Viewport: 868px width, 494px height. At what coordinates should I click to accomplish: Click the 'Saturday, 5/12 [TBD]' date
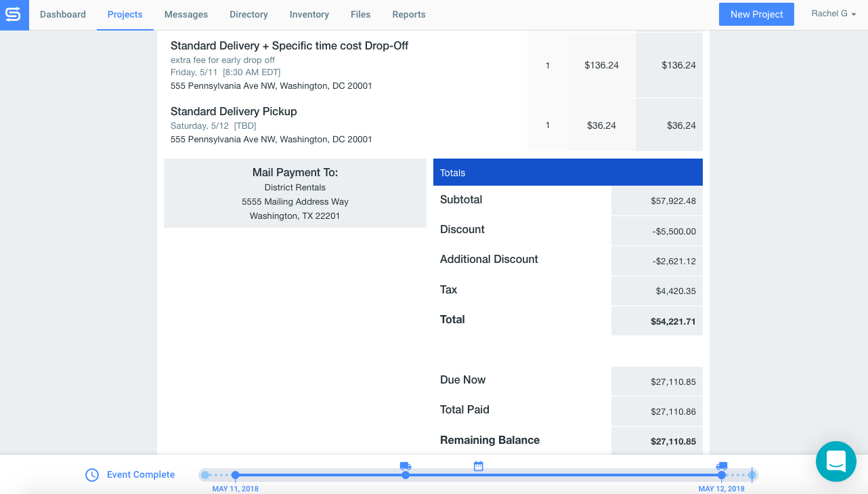(213, 125)
